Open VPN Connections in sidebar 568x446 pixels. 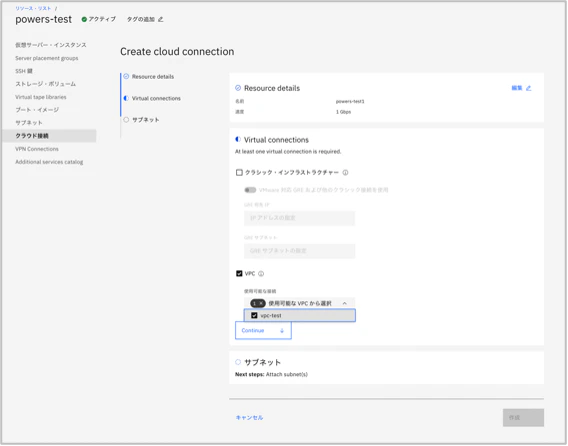click(x=37, y=149)
